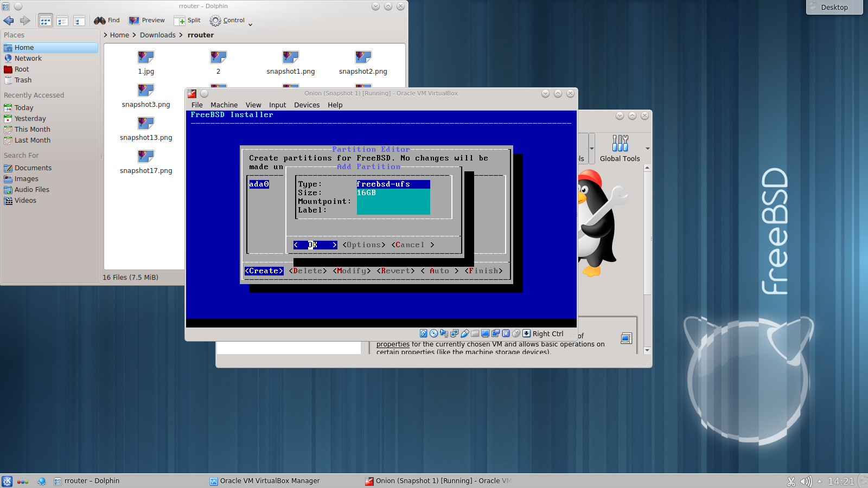Click the video capture status icon
Image resolution: width=868 pixels, height=488 pixels.
pyautogui.click(x=496, y=333)
